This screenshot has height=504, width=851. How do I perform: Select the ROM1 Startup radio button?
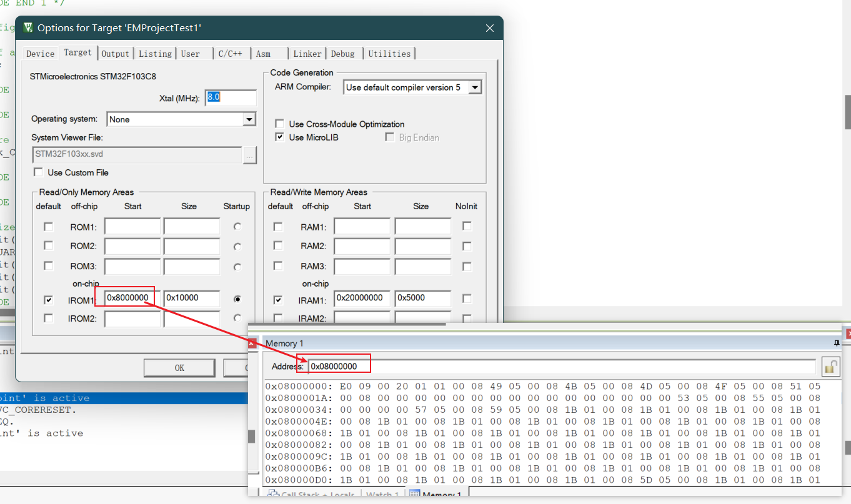(237, 227)
